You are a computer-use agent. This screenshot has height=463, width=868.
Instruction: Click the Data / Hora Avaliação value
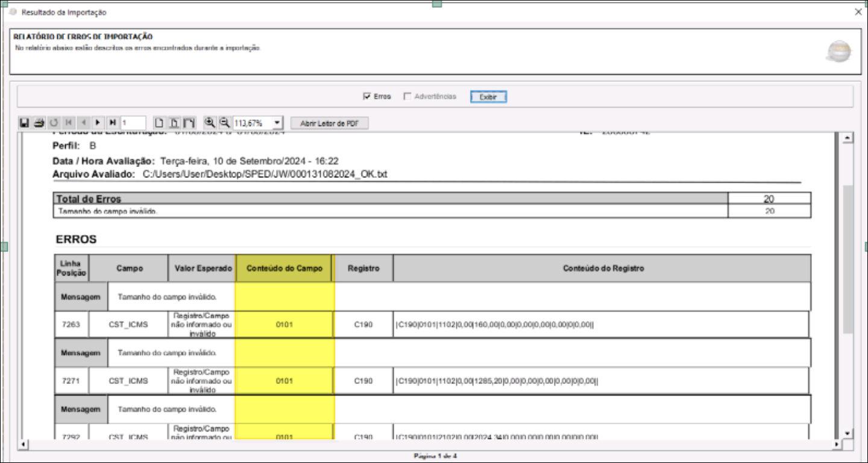[250, 162]
